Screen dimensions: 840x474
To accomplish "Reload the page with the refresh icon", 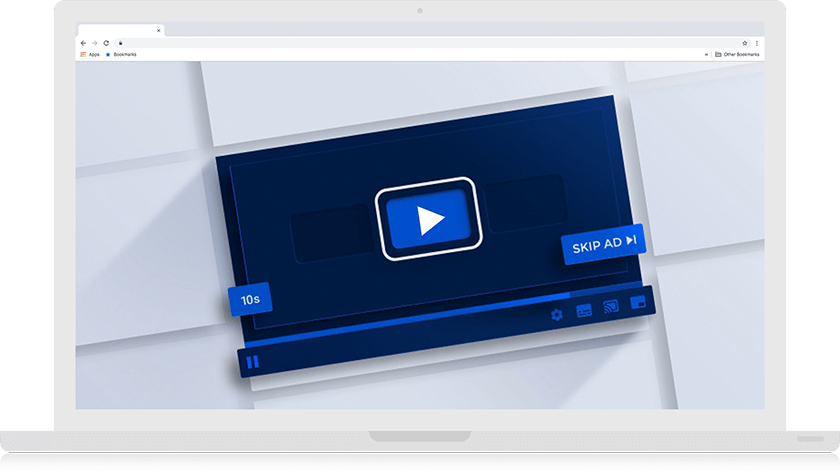I will (x=106, y=43).
